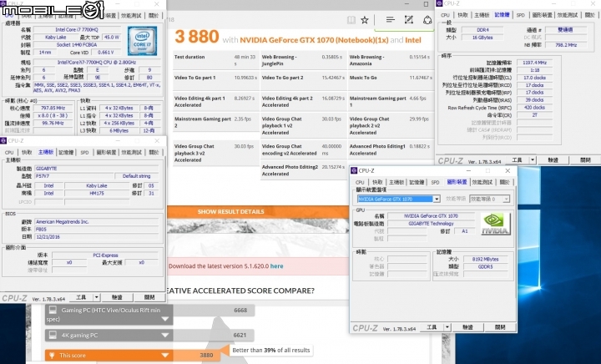Click 工具 button in graphics CPU-Z window
The height and width of the screenshot is (364, 601).
(x=432, y=327)
